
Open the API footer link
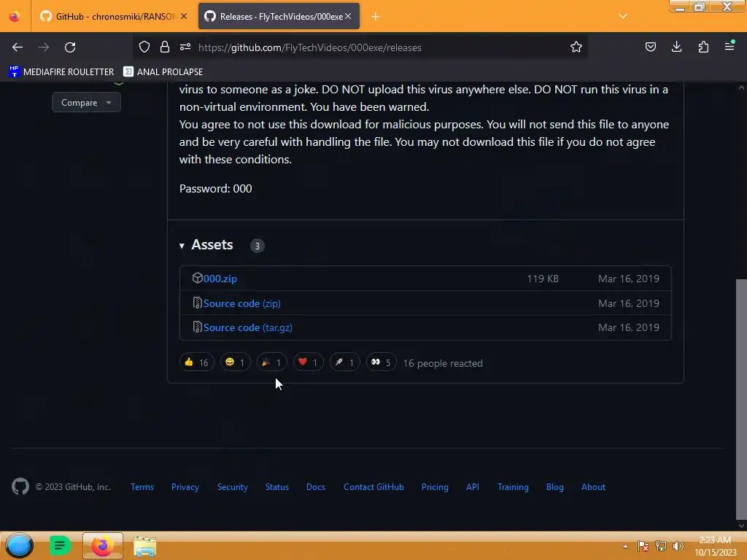(473, 486)
